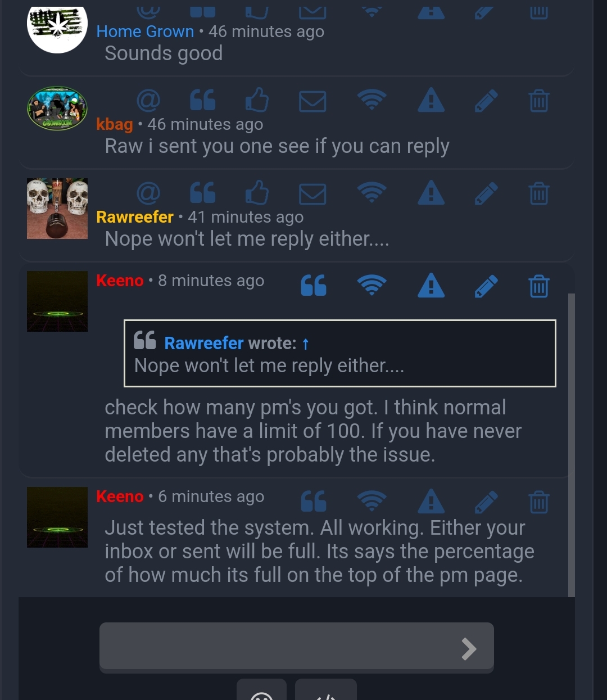607x700 pixels.
Task: Quote Keeno's 'Just tested the system' message
Action: 314,501
